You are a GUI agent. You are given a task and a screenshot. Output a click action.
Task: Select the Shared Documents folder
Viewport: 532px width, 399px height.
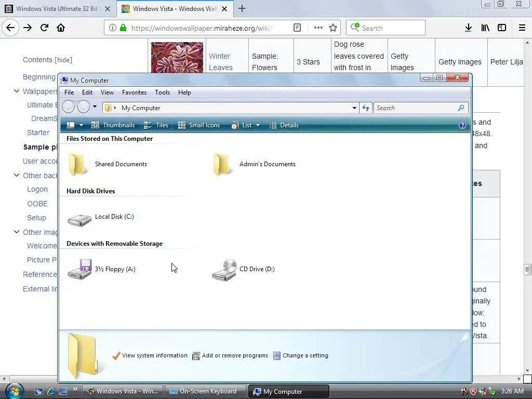pyautogui.click(x=107, y=164)
